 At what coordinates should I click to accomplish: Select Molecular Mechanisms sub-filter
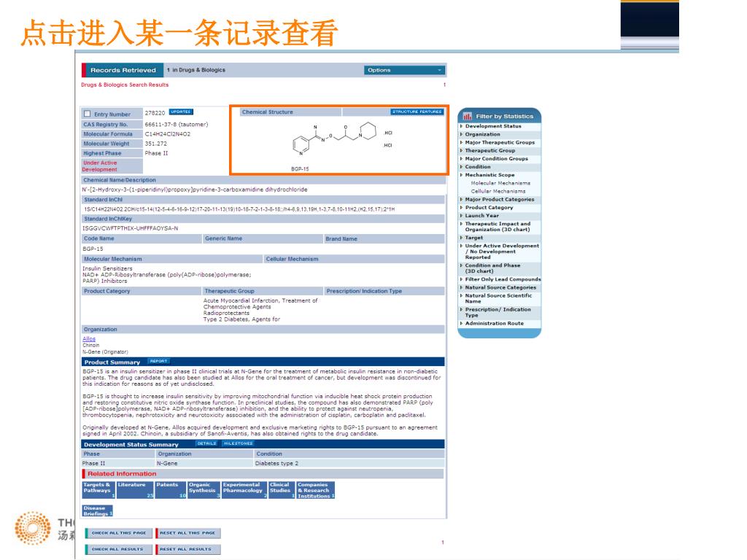coord(500,183)
